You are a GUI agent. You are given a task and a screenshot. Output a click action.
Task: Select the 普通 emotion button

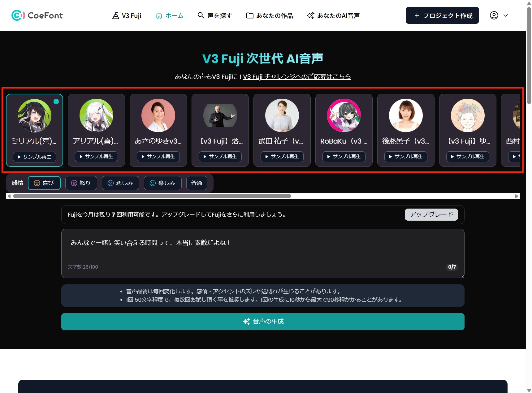(x=197, y=183)
